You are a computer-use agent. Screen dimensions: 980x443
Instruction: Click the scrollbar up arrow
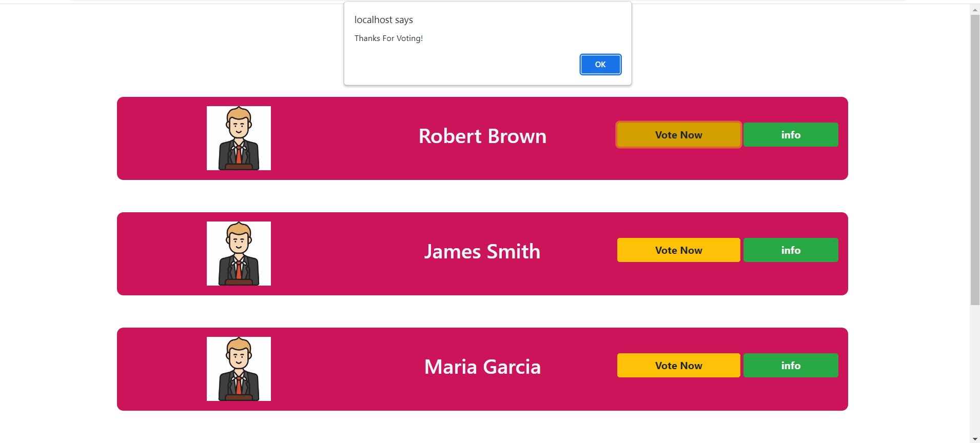pos(975,9)
